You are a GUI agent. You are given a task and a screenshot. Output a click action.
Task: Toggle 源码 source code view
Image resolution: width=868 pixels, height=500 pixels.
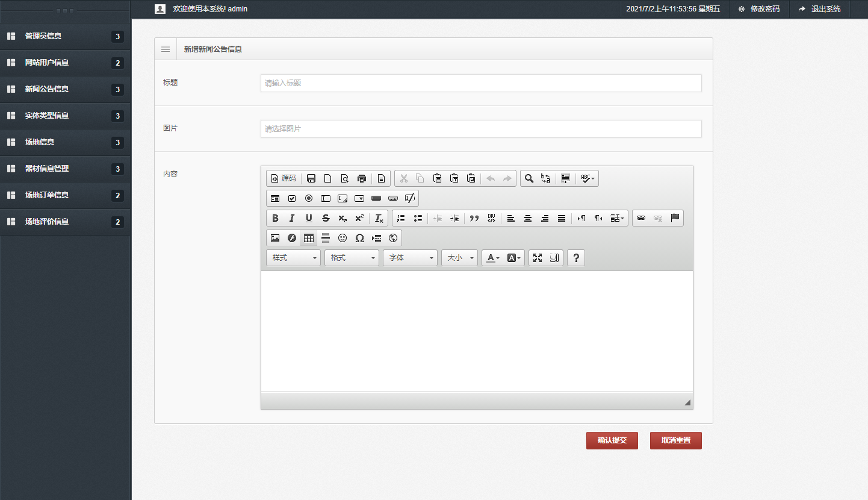pyautogui.click(x=284, y=178)
